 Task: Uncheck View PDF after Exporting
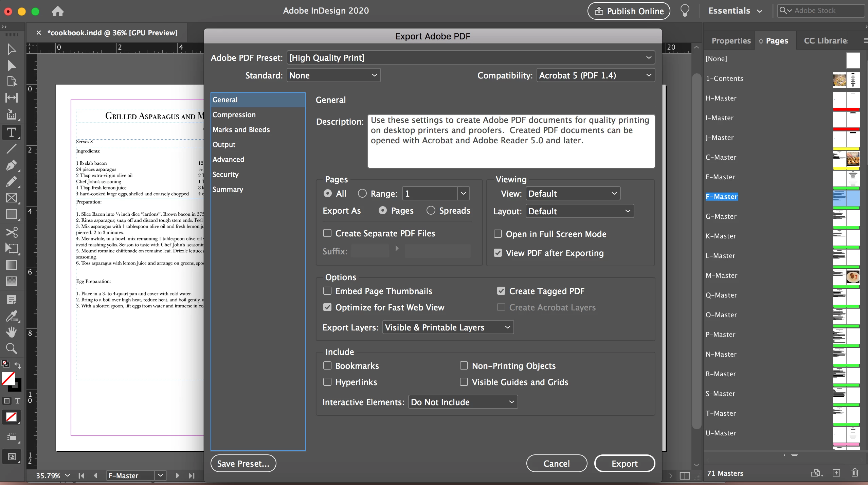click(x=498, y=253)
